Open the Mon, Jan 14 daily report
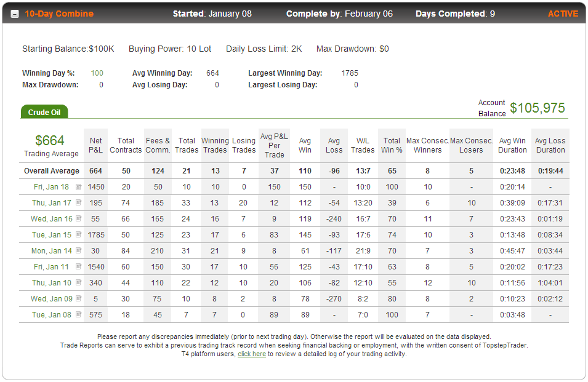The width and height of the screenshot is (588, 382). pos(51,251)
